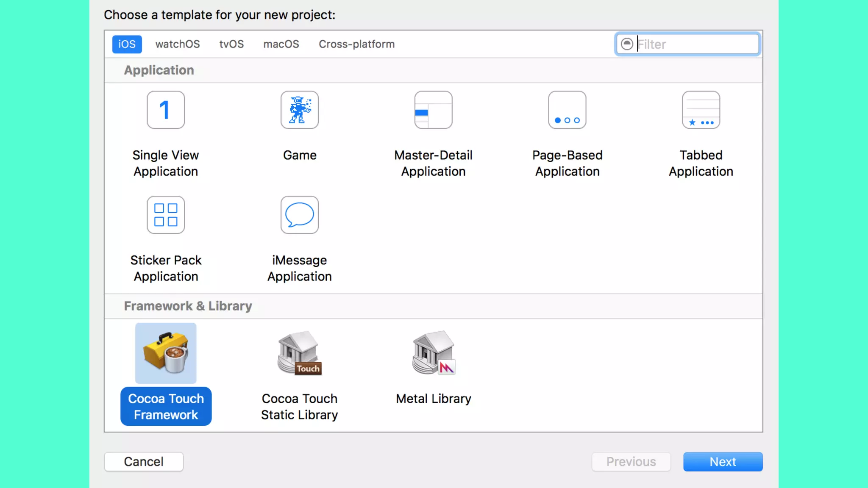Show macOS project templates
Screen dimensions: 868x488
pos(281,44)
